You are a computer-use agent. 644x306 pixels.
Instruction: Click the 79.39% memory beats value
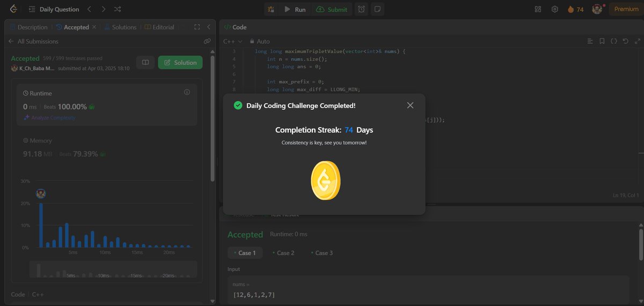click(85, 154)
